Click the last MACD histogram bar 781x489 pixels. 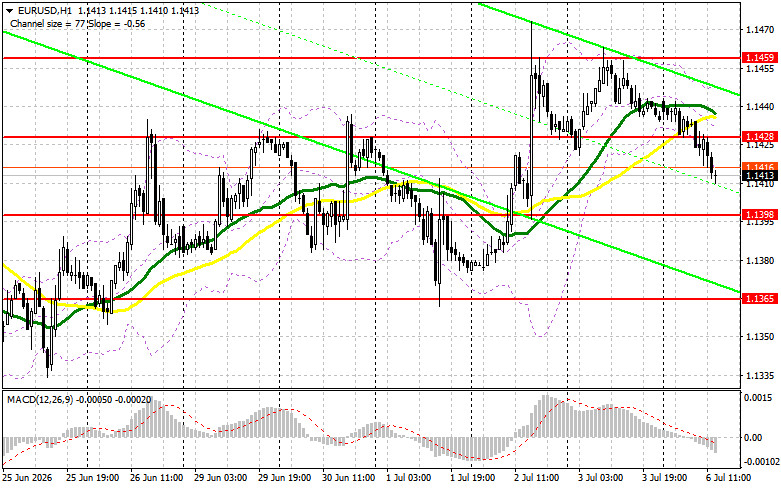[715, 445]
